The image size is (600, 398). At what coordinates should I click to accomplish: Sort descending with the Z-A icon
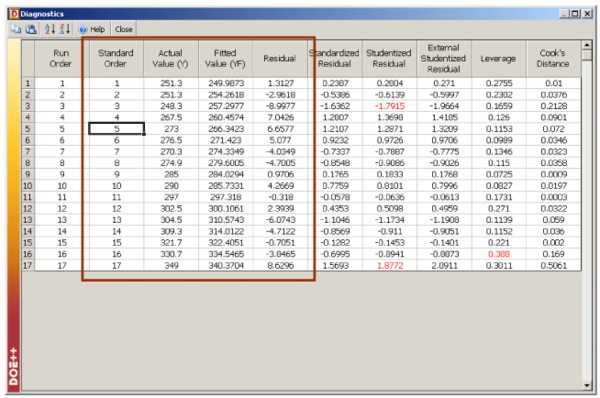[x=65, y=29]
